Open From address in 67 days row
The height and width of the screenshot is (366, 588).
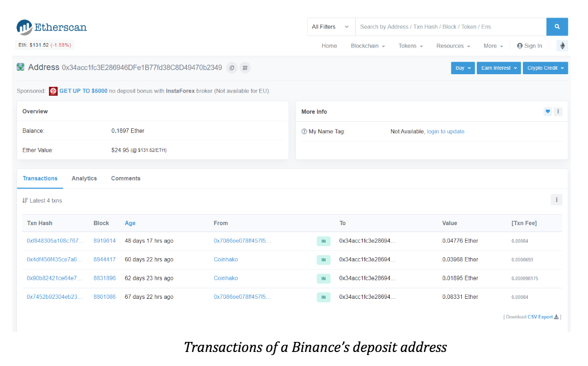pos(242,296)
